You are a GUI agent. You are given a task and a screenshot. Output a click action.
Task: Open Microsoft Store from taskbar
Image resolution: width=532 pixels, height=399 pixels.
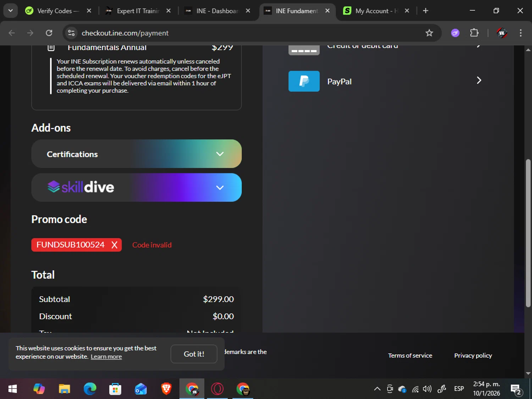pyautogui.click(x=115, y=389)
